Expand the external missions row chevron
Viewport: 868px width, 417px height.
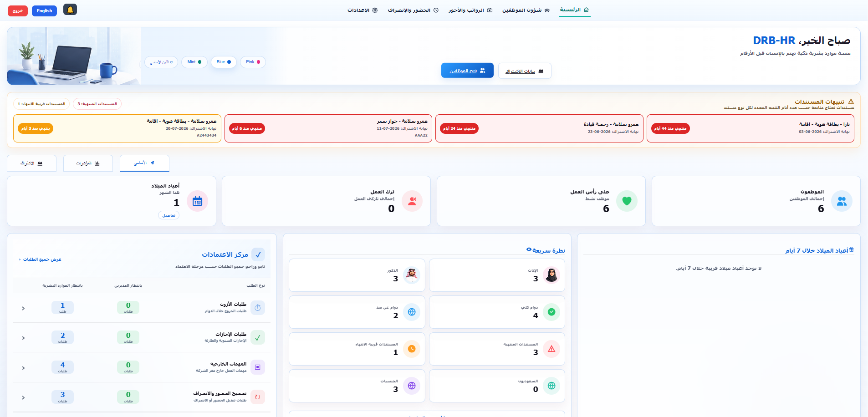(x=23, y=368)
